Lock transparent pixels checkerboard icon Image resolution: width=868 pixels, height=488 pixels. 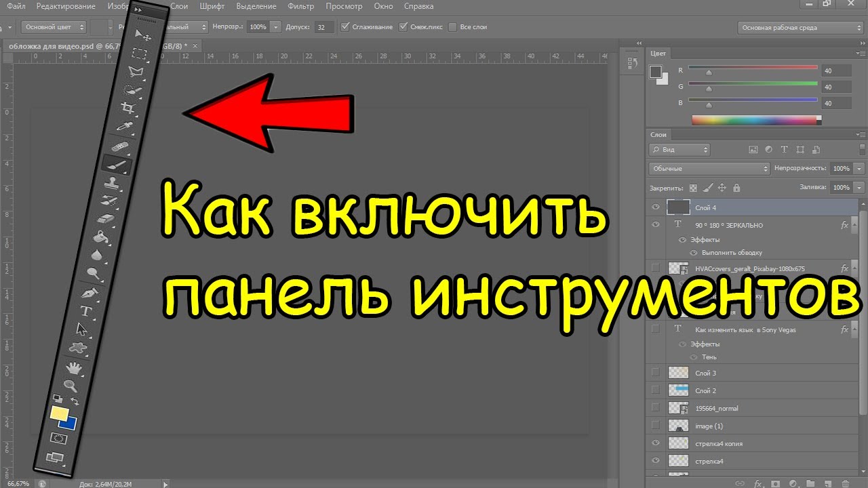(693, 188)
